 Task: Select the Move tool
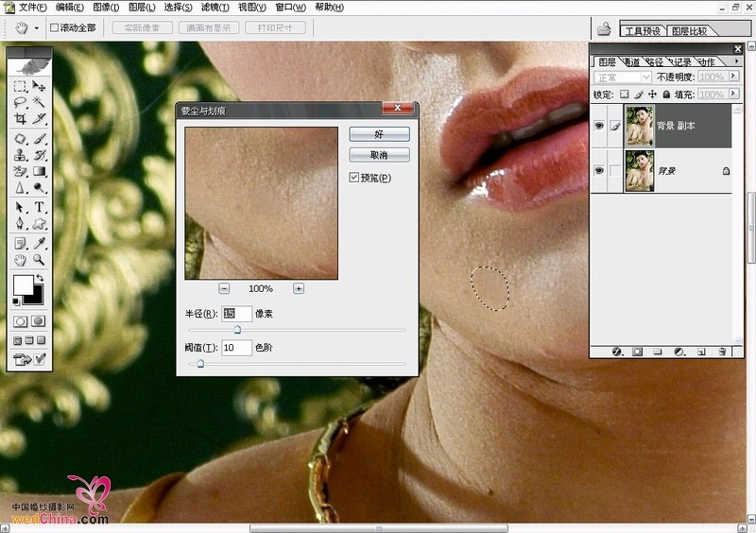39,86
